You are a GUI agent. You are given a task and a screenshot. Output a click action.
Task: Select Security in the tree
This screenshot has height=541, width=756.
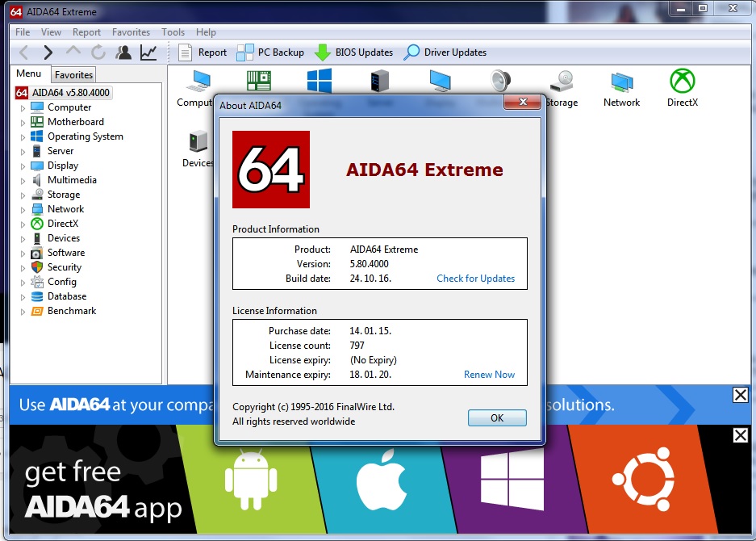[x=64, y=267]
